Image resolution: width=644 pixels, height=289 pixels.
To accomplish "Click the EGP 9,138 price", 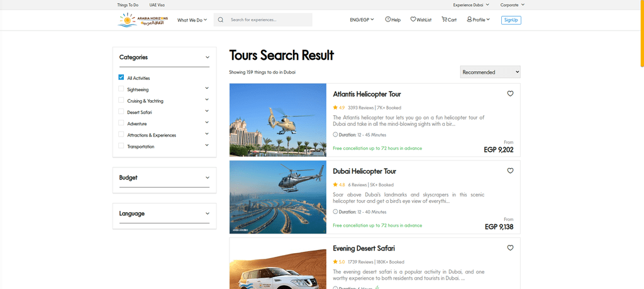I will (499, 227).
